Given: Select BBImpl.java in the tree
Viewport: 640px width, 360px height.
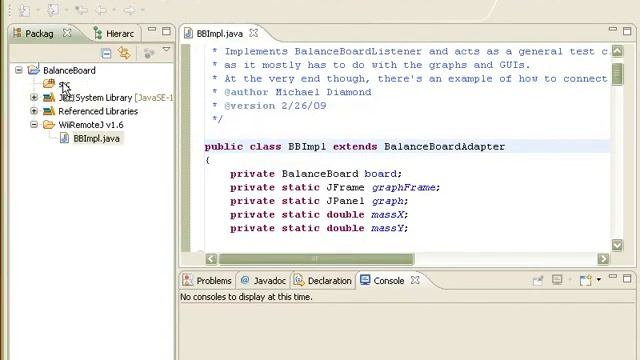Looking at the screenshot, I should (96, 138).
